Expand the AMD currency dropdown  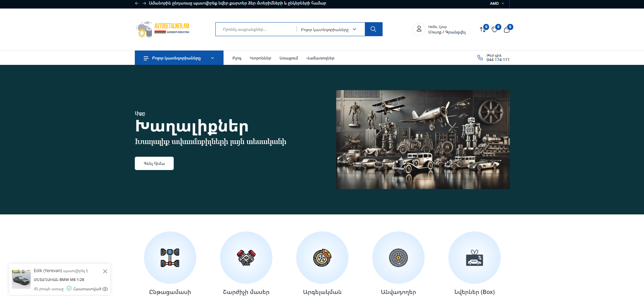click(x=497, y=3)
